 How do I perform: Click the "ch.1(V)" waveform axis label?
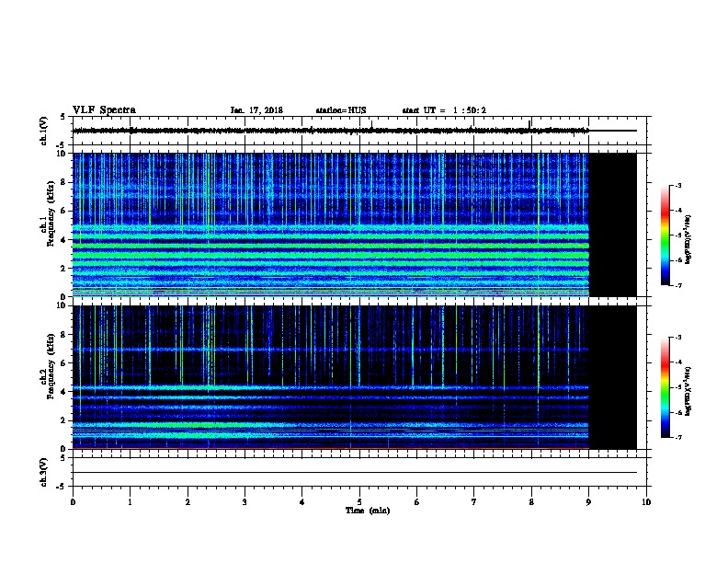43,131
